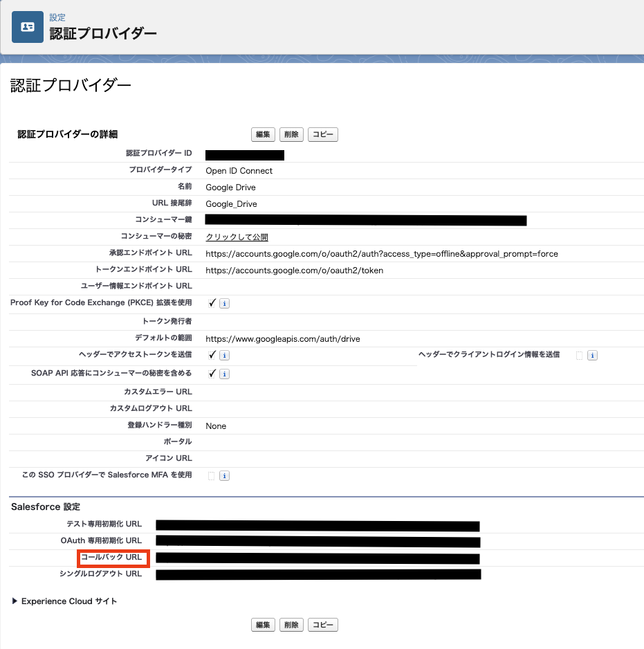644x649 pixels.
Task: Toggle the PKCE extension checkbox
Action: (212, 303)
